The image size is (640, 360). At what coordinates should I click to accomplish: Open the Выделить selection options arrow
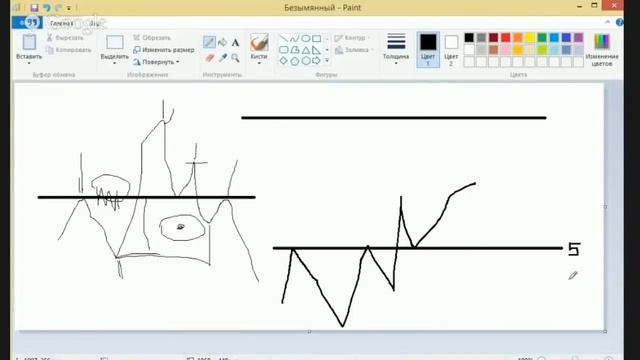coord(115,63)
